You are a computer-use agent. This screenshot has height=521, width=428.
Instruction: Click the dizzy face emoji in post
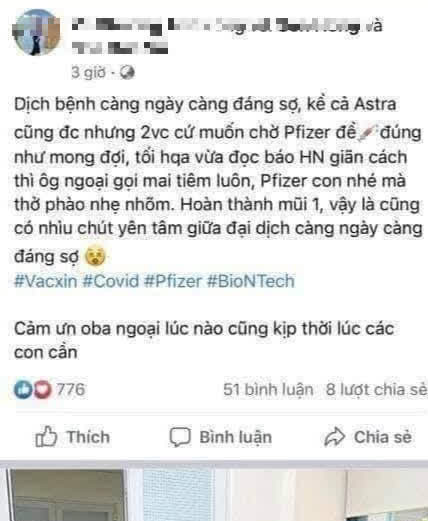coord(95,256)
